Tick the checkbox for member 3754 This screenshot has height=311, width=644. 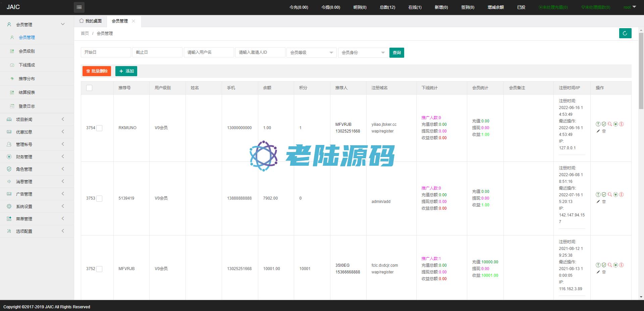(99, 128)
